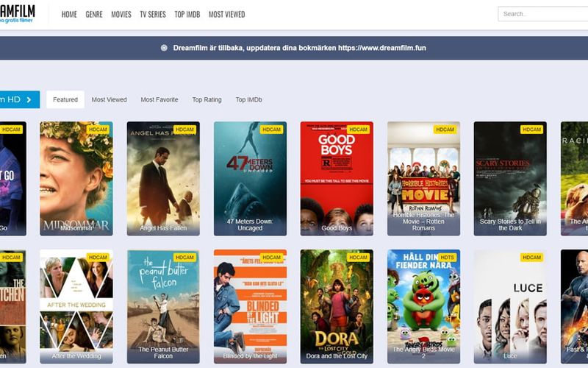Click the HDCAM badge on Dora poster
Image resolution: width=588 pixels, height=368 pixels.
(x=359, y=258)
